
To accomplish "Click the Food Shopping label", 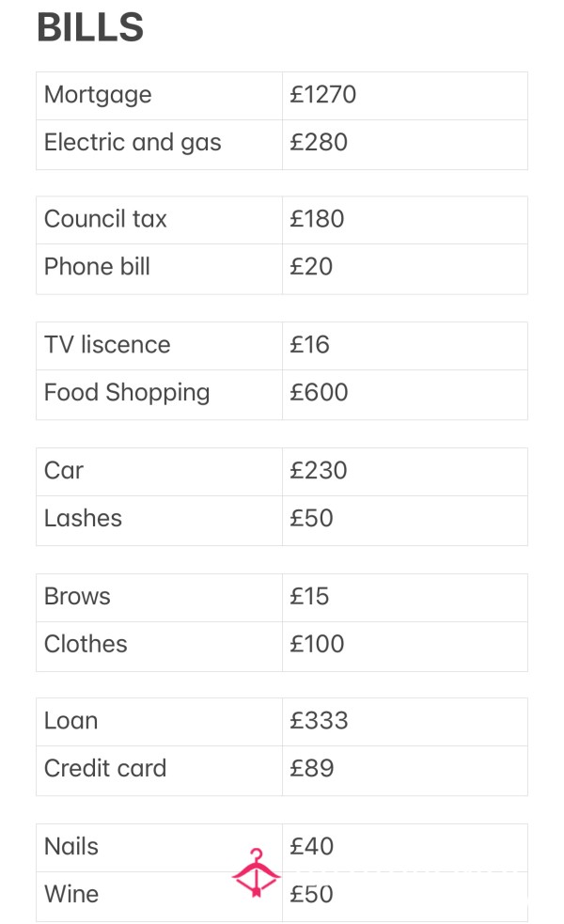I will [x=127, y=393].
